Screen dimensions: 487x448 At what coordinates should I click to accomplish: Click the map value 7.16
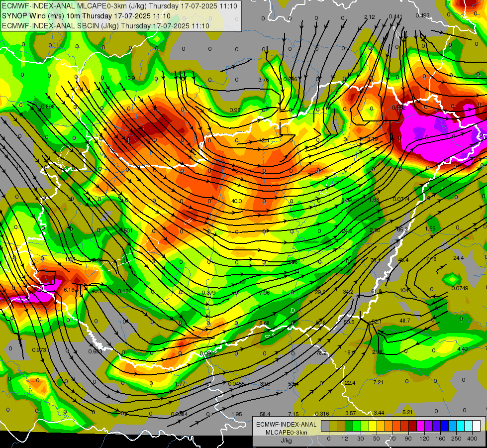coord(431,259)
